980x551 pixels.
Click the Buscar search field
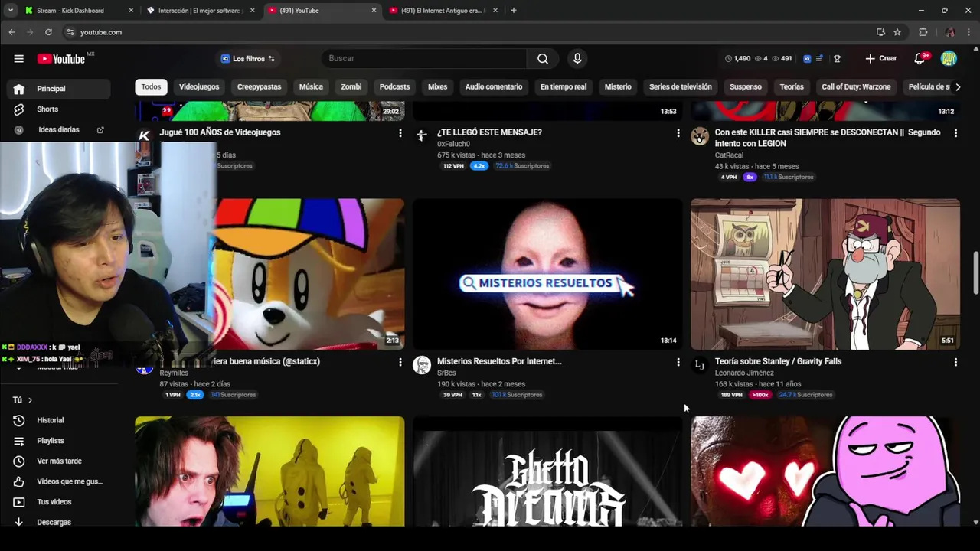point(423,59)
